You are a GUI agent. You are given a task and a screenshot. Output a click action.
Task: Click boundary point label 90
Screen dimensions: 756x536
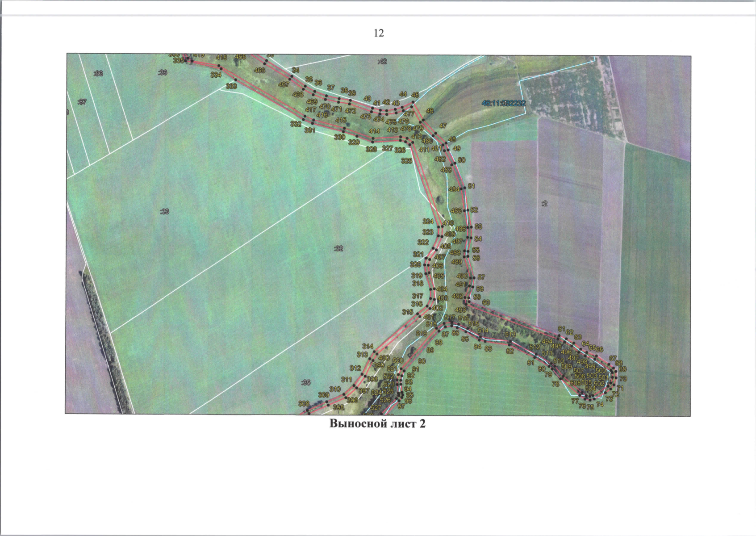coord(422,361)
